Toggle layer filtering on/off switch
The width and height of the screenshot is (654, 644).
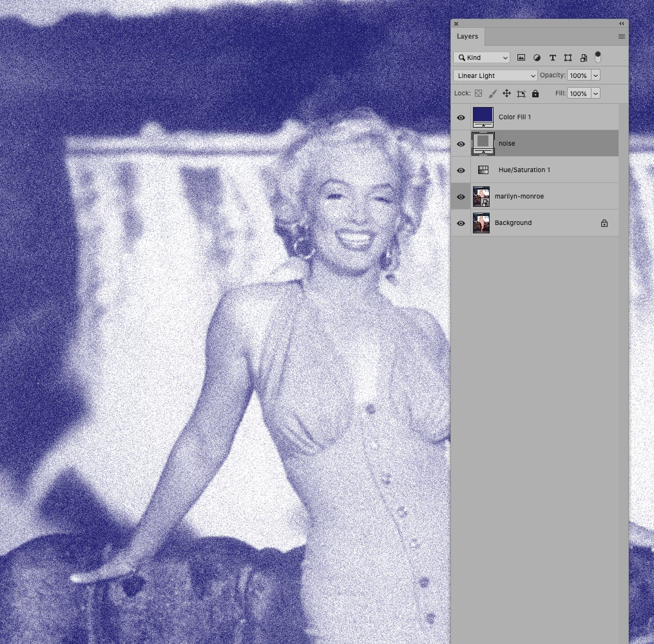[x=598, y=57]
